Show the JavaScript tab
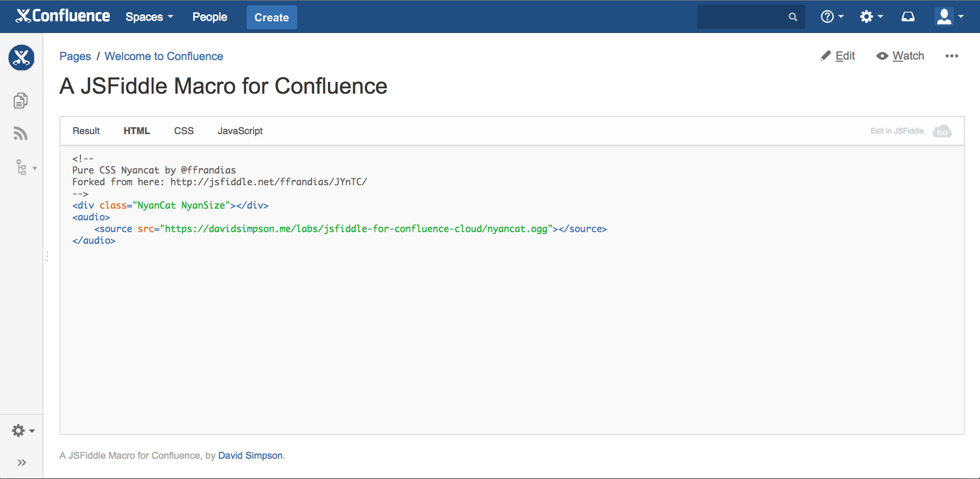 tap(240, 131)
